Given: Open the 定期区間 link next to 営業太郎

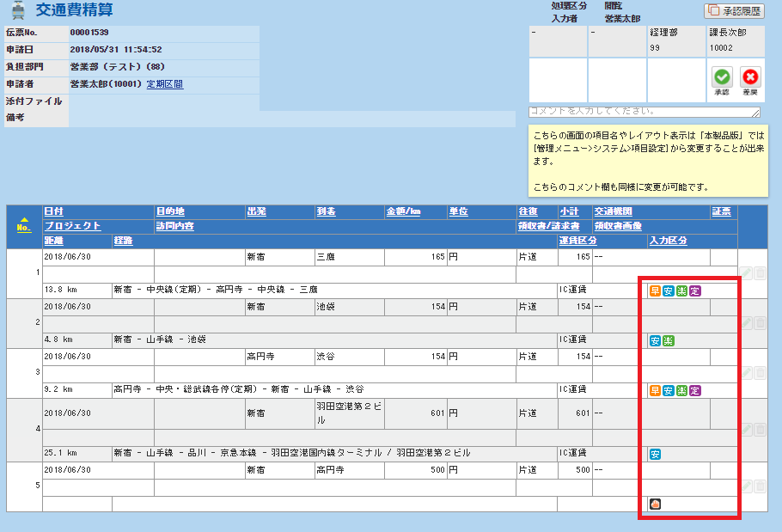Looking at the screenshot, I should (x=165, y=84).
